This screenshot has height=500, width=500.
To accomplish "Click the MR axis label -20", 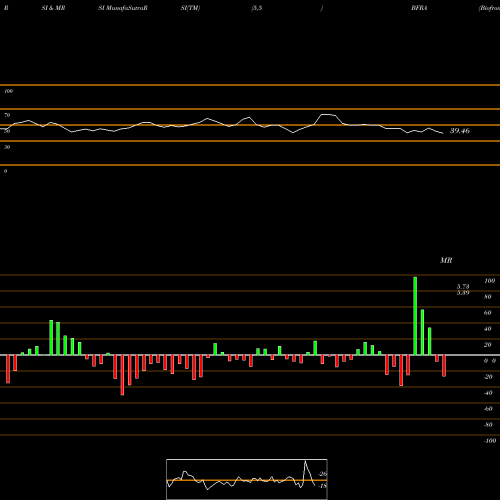I will [488, 377].
